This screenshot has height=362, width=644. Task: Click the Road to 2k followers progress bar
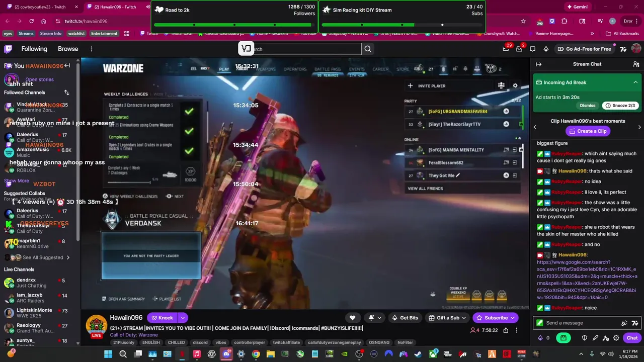[234, 25]
